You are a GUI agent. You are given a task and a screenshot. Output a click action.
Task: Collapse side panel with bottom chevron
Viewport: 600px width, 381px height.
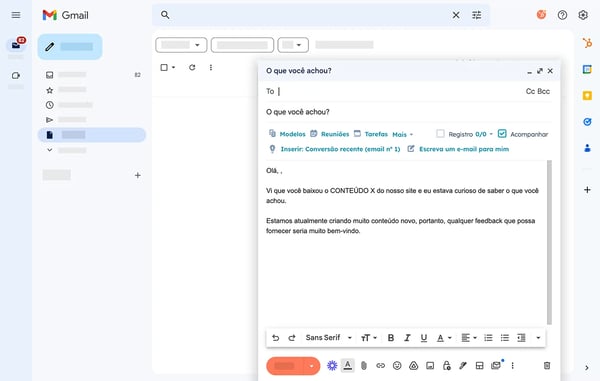pos(587,368)
